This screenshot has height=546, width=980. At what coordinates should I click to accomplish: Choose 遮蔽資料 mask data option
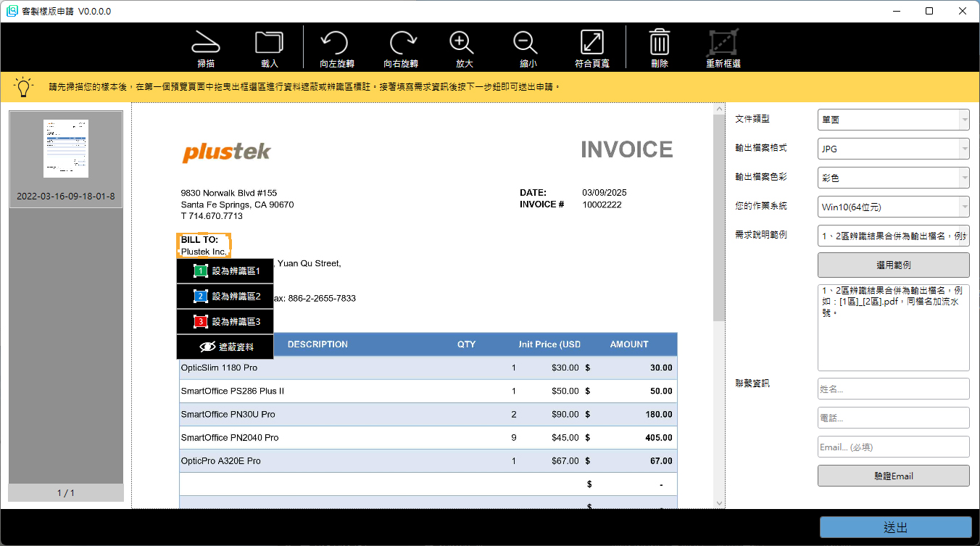[x=225, y=347]
